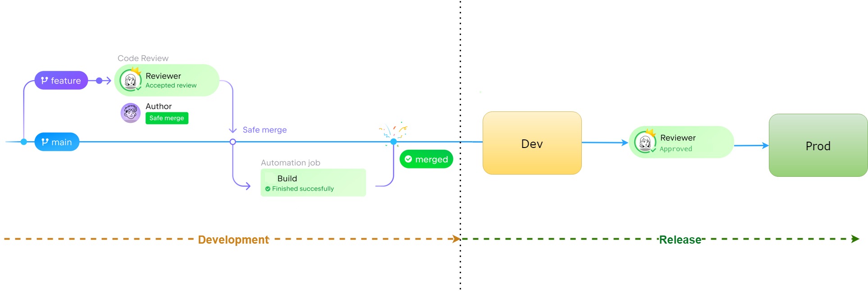Click the checkmark icon in merged badge
The image size is (868, 291).
(408, 159)
